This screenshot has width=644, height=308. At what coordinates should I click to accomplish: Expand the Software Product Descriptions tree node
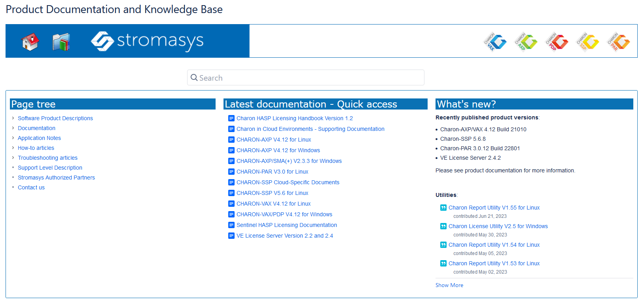click(13, 118)
